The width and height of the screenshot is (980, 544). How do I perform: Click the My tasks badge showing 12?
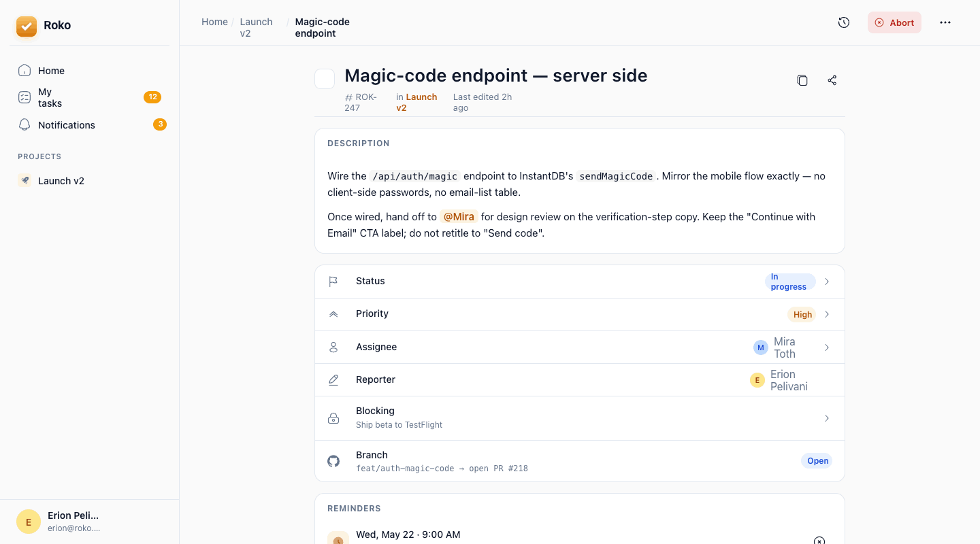[x=152, y=97]
